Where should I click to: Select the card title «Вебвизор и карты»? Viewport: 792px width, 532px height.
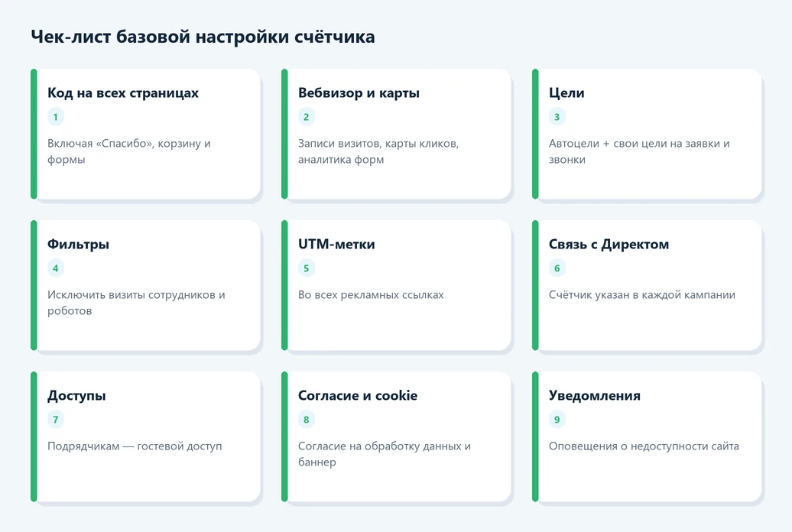tap(359, 93)
